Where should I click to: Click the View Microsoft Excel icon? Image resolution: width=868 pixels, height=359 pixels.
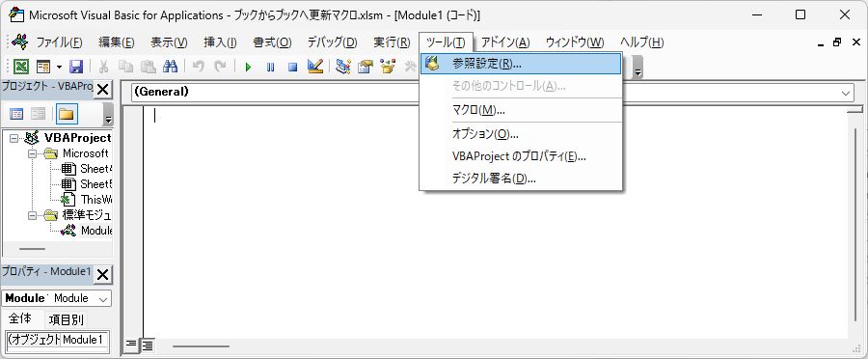pos(21,67)
